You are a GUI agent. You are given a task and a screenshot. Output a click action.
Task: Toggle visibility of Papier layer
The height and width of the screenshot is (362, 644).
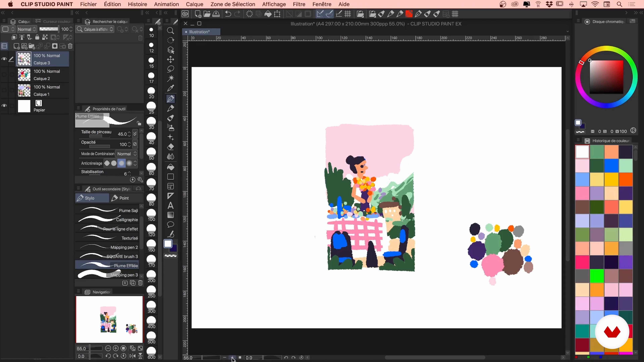[x=4, y=106]
